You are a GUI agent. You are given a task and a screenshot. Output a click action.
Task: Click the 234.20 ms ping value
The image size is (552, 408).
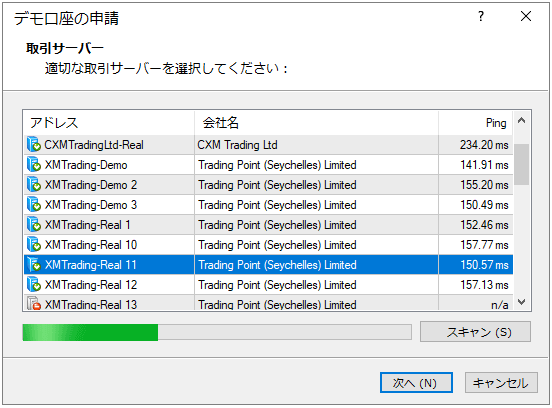[x=484, y=145]
